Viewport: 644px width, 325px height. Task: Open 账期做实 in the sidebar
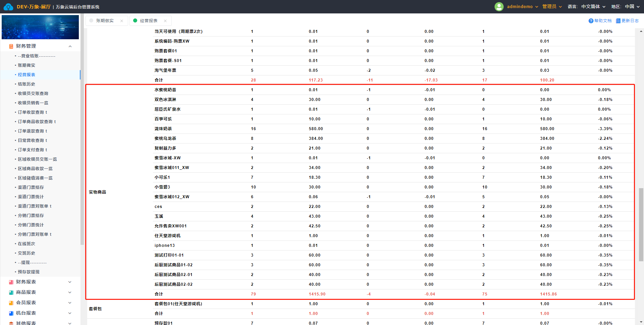point(26,65)
